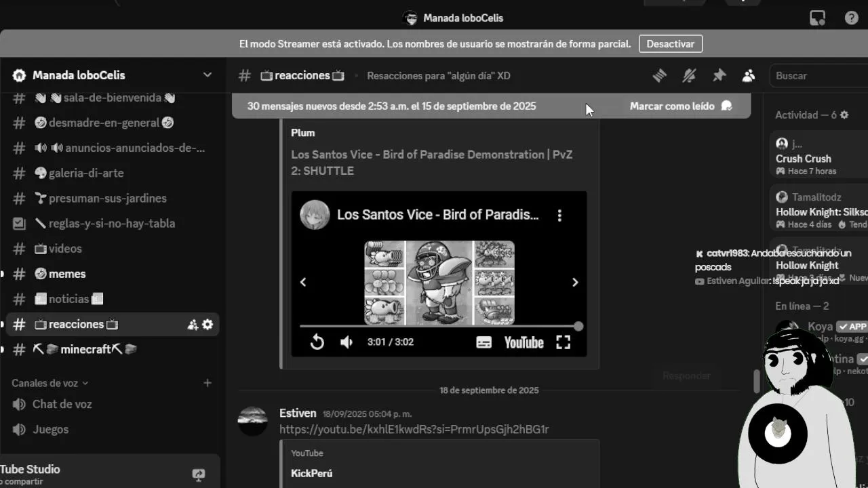Open sala-de-bienvenida channel
The height and width of the screenshot is (488, 868).
tap(112, 98)
